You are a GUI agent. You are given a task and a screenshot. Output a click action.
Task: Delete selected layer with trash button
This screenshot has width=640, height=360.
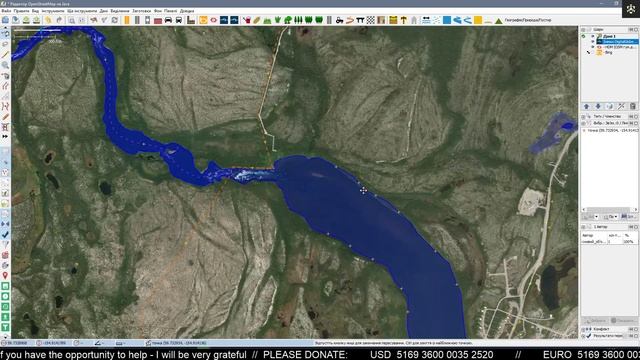[633, 106]
